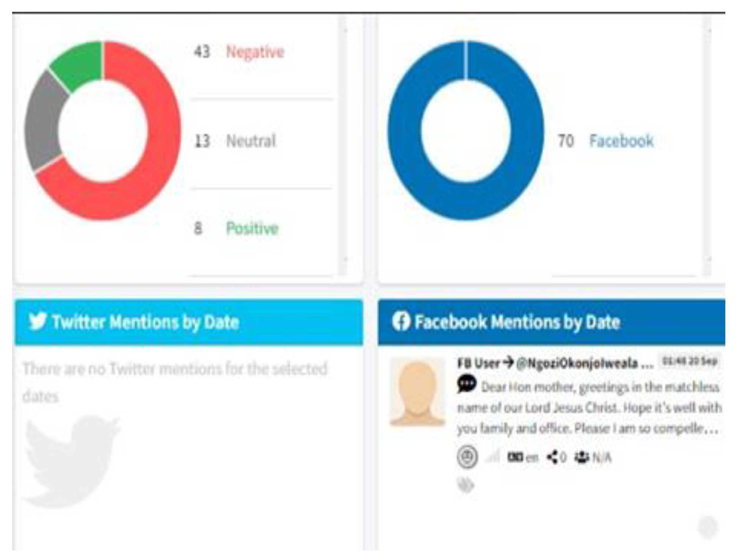Select the Twitter Mentions by Date header

click(145, 322)
